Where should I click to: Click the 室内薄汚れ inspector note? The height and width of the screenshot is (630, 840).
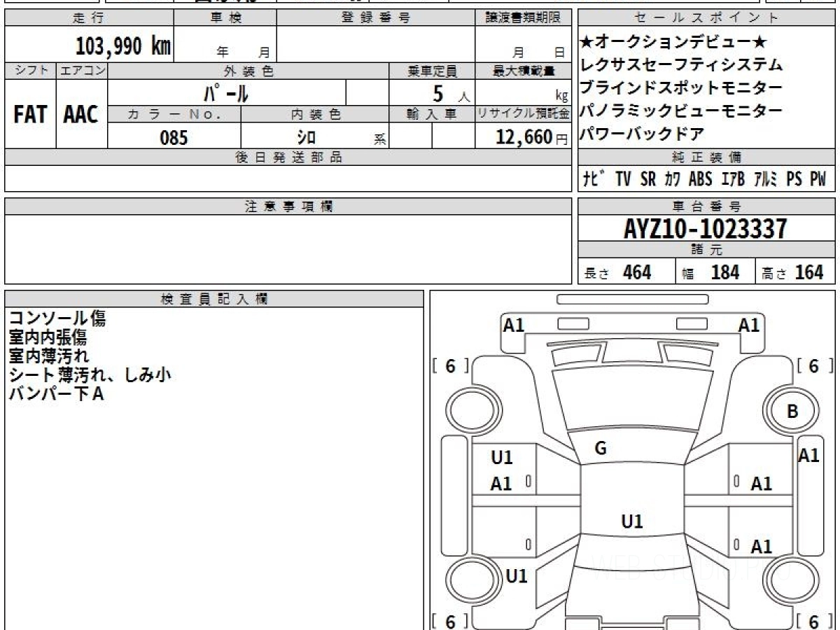49,356
